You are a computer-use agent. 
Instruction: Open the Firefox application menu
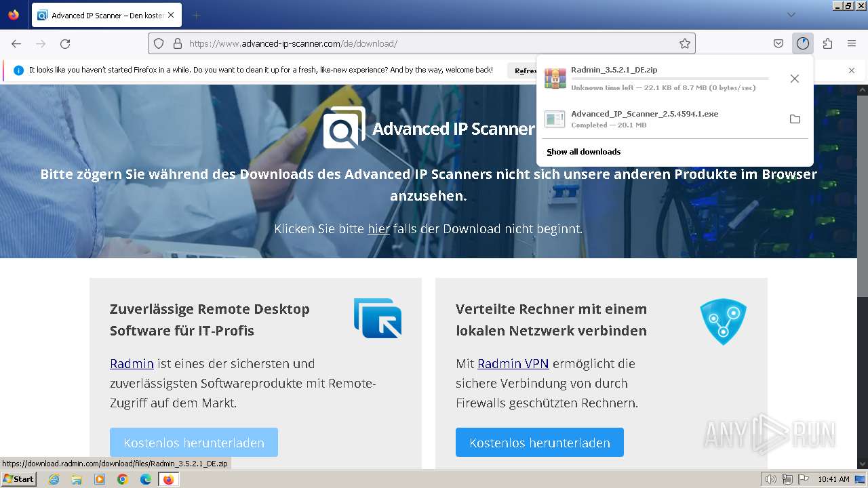pos(852,43)
